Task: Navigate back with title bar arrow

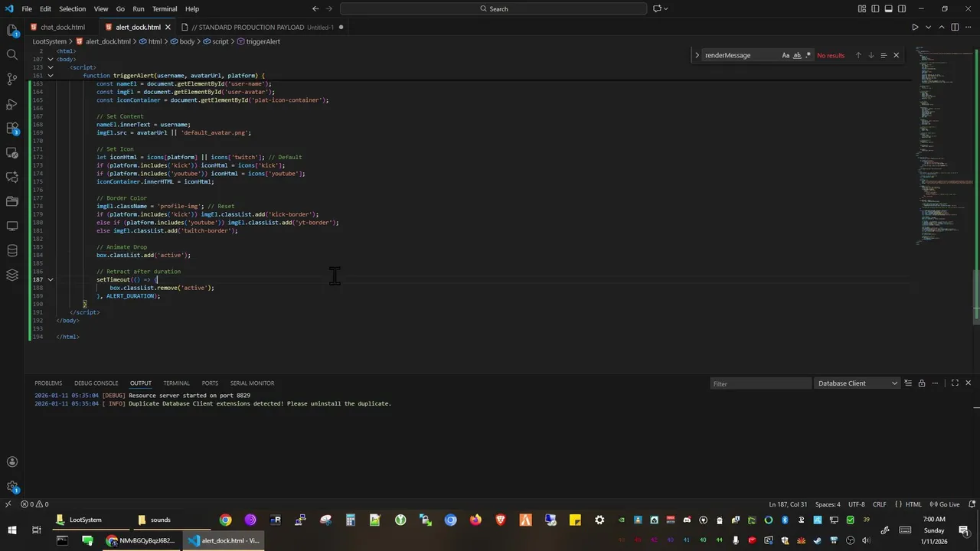Action: (315, 8)
